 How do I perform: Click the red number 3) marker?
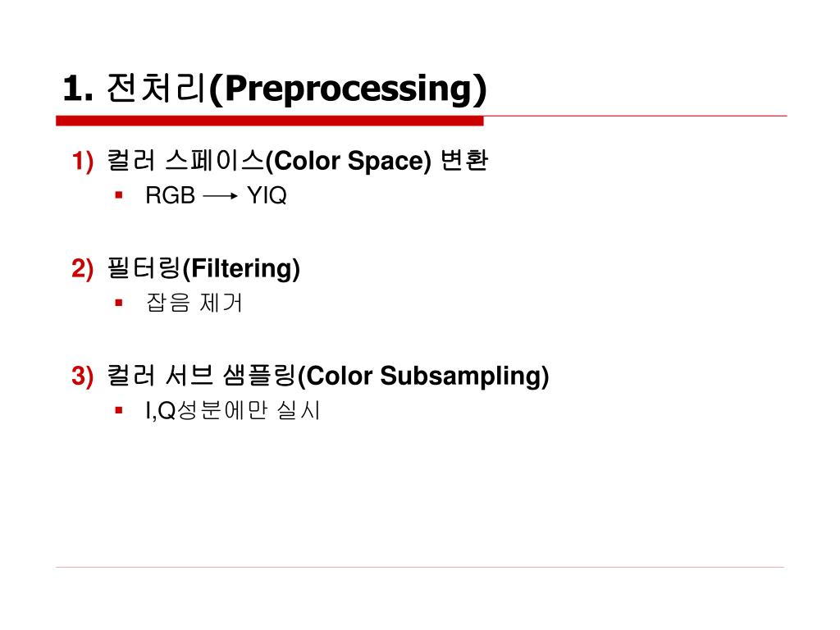click(x=82, y=375)
